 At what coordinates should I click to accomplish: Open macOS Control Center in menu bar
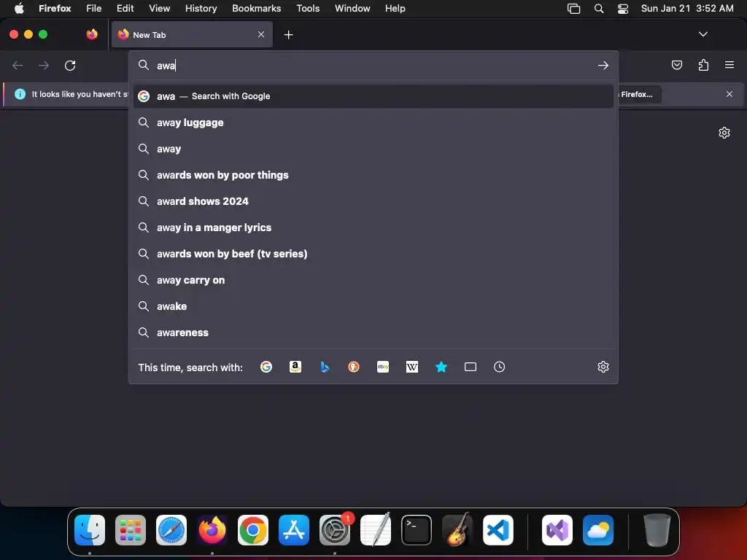coord(623,9)
